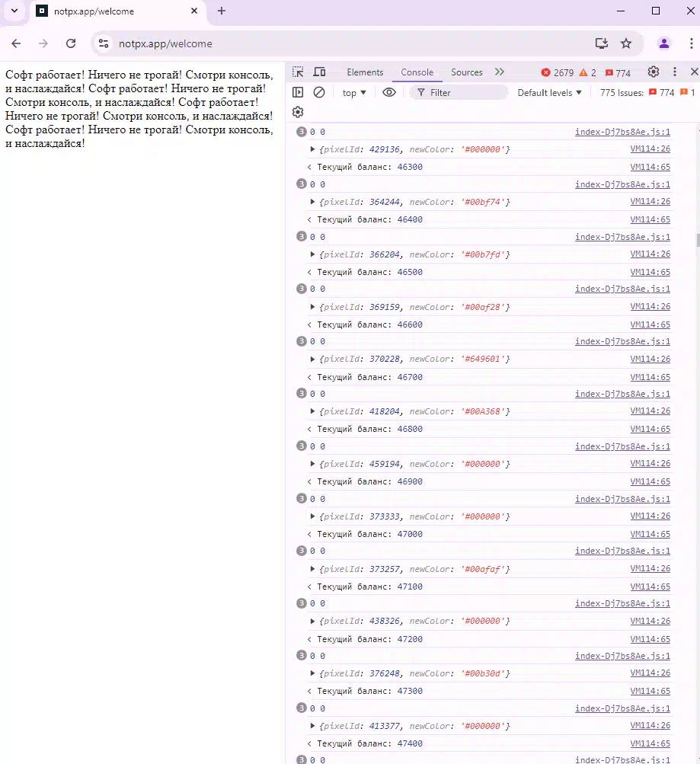
Task: Close the DevTools panel
Action: click(x=694, y=72)
